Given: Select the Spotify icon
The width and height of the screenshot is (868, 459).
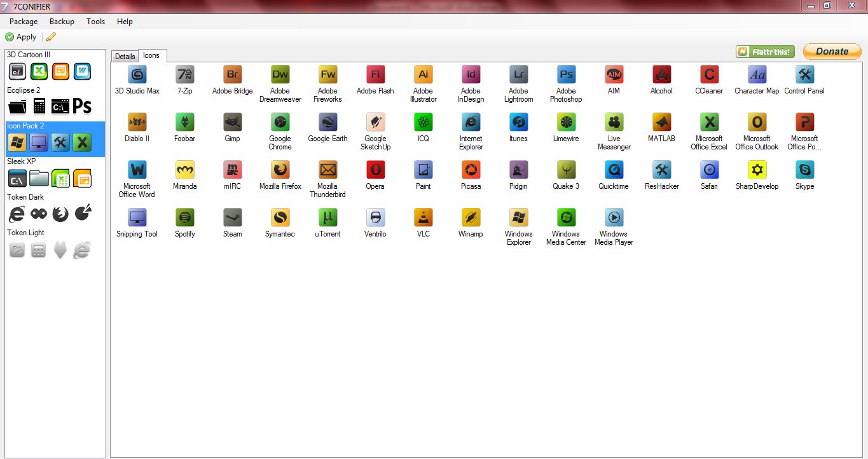Looking at the screenshot, I should [x=184, y=218].
